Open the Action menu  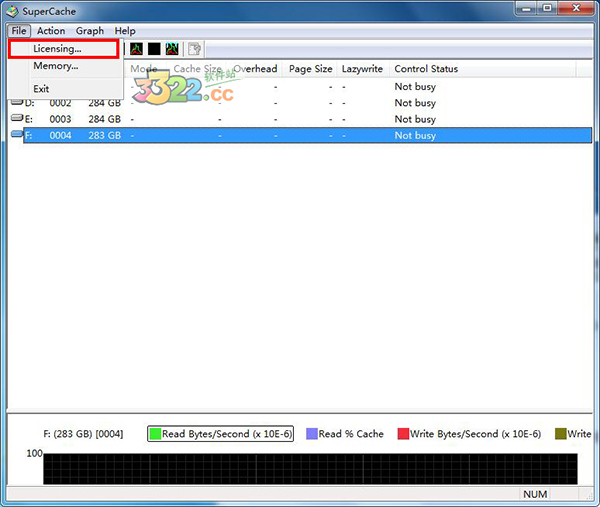[51, 31]
